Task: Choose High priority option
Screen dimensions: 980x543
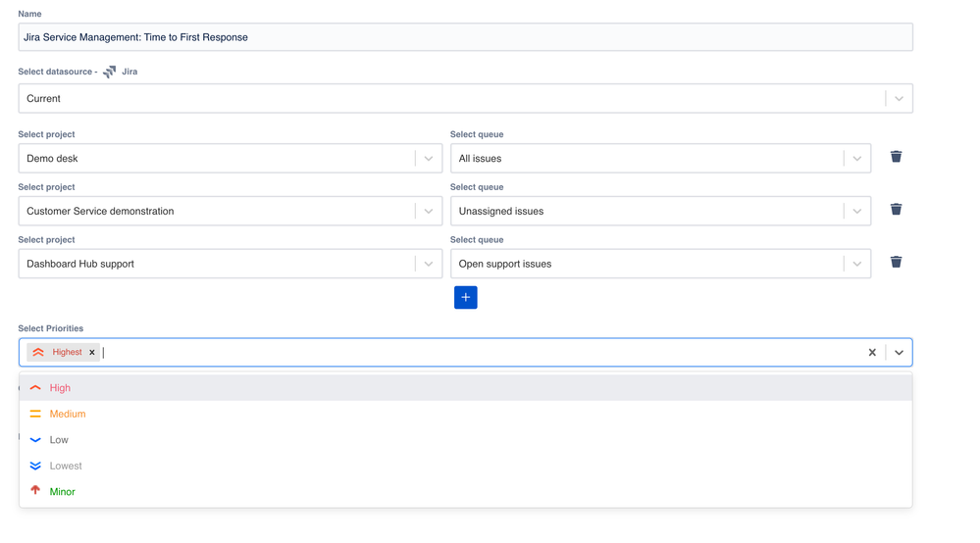Action: (x=466, y=387)
